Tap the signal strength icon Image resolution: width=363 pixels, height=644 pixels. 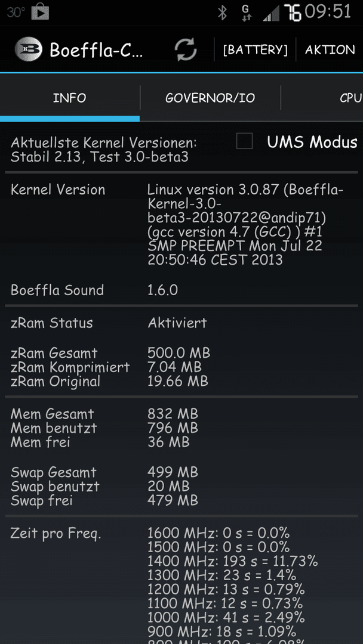[x=271, y=13]
